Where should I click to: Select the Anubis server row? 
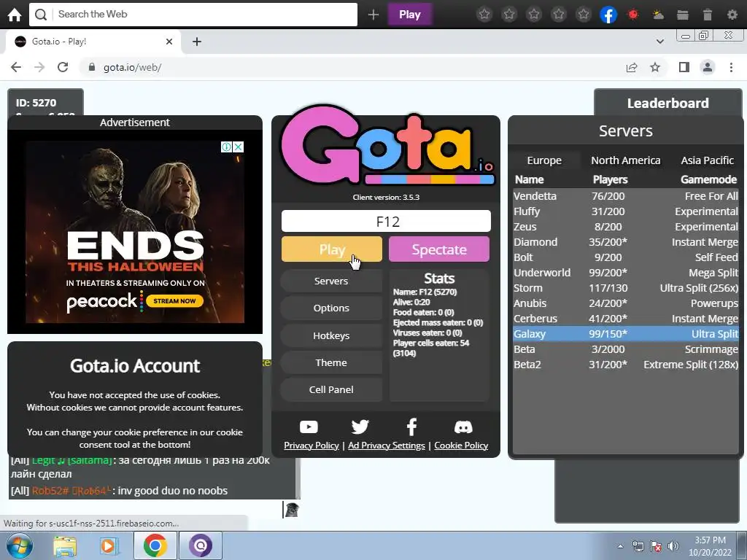[625, 303]
